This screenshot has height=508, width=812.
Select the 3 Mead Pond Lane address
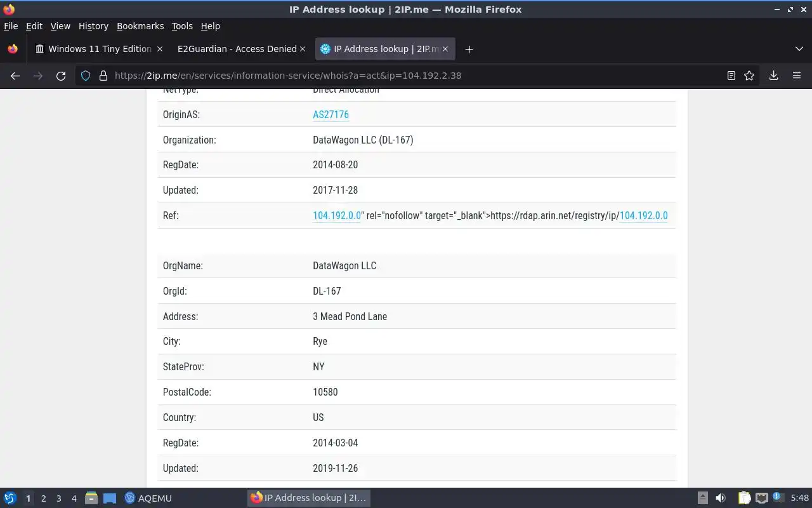350,316
